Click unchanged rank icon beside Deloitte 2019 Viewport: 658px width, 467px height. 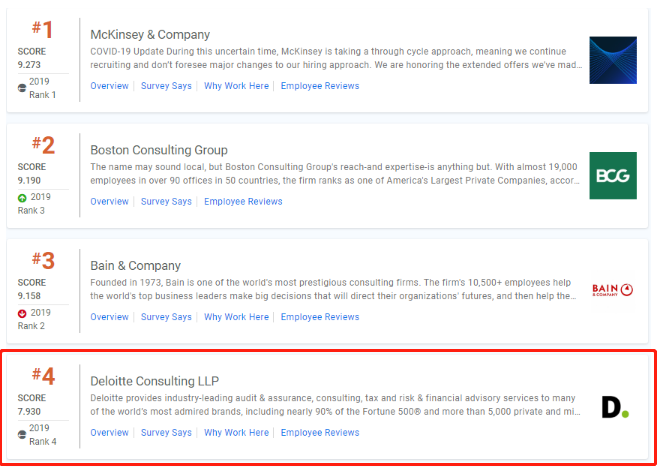tap(22, 435)
